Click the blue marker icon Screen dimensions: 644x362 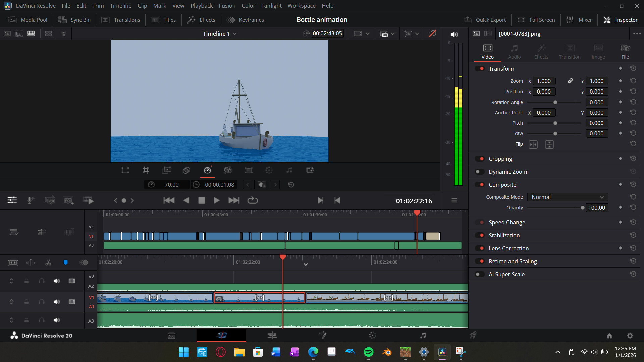tap(66, 263)
